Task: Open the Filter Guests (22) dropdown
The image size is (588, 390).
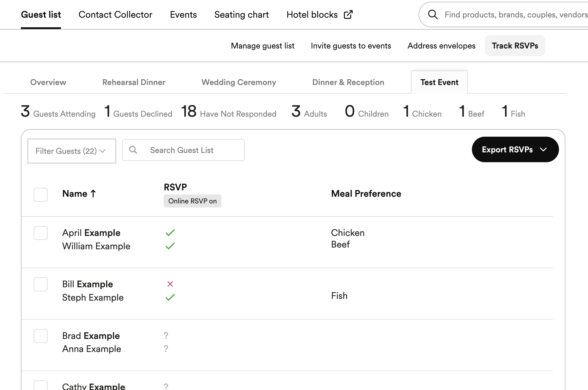Action: click(x=72, y=151)
